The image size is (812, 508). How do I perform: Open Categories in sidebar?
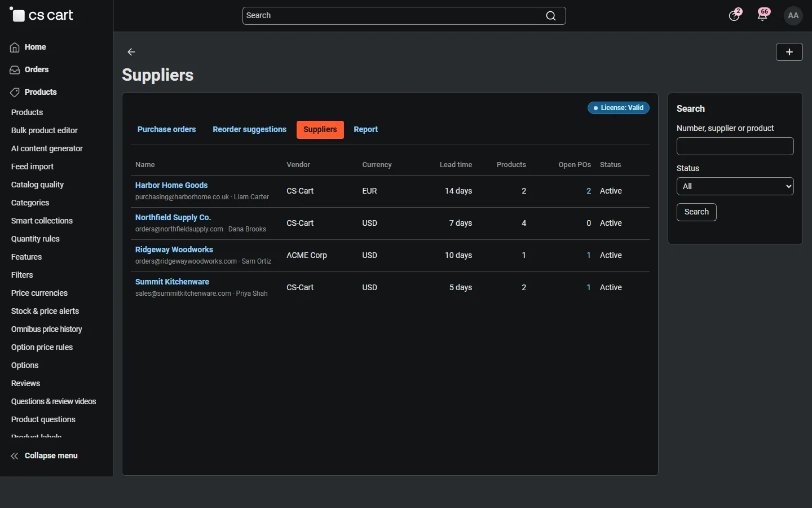click(x=30, y=203)
